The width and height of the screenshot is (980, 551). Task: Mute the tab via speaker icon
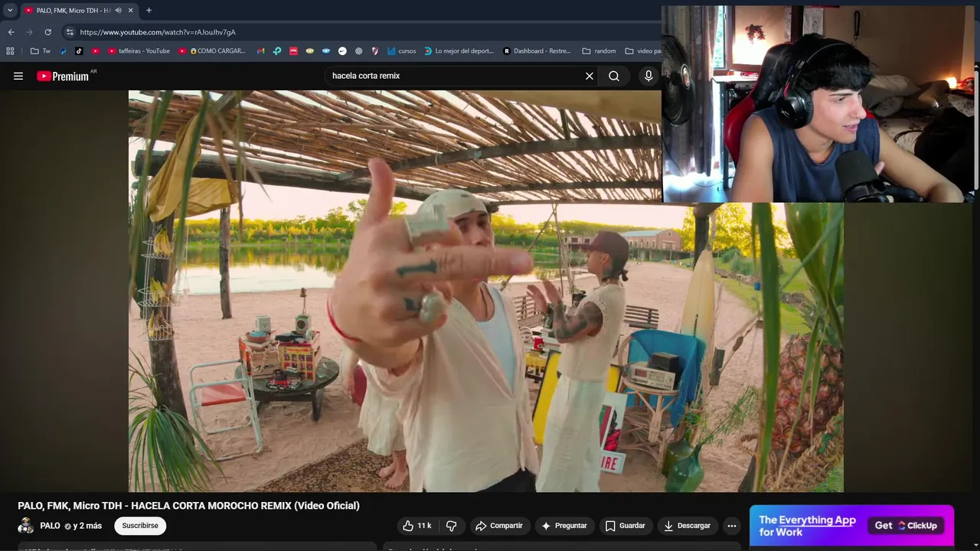click(x=118, y=10)
